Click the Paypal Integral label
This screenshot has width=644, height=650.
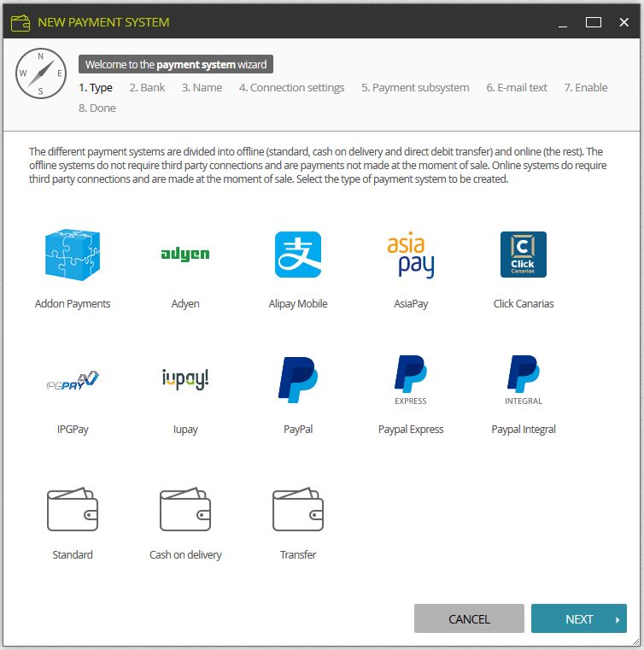[x=524, y=430]
